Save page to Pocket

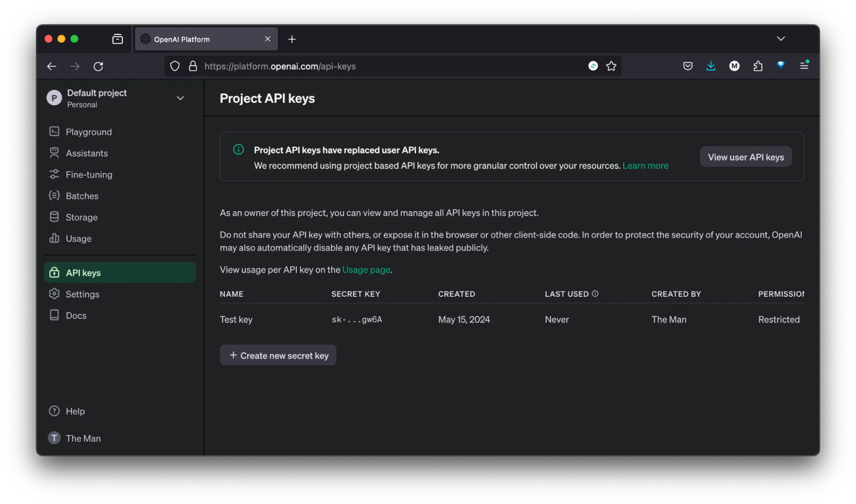pos(688,66)
